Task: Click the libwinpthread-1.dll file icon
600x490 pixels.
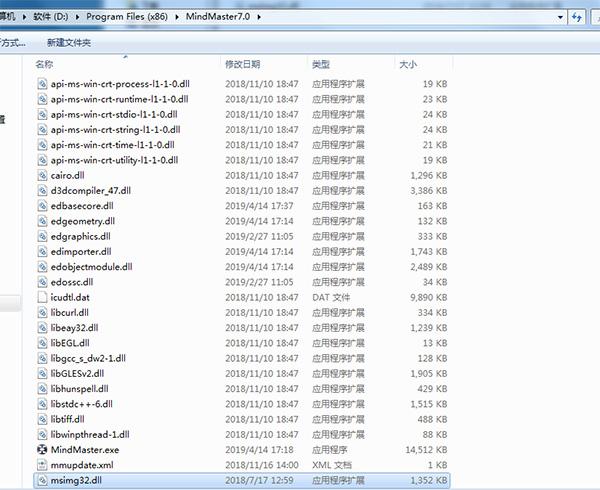Action: 42,435
